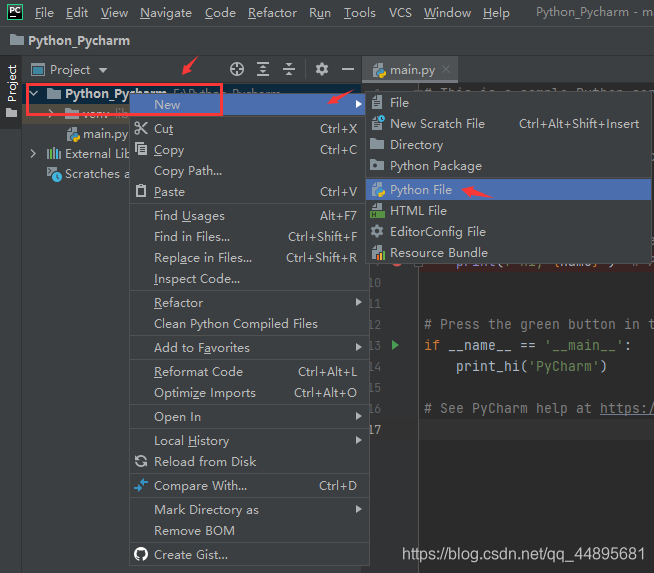Expand the External Libraries node
Viewport: 654px width, 573px height.
33,153
